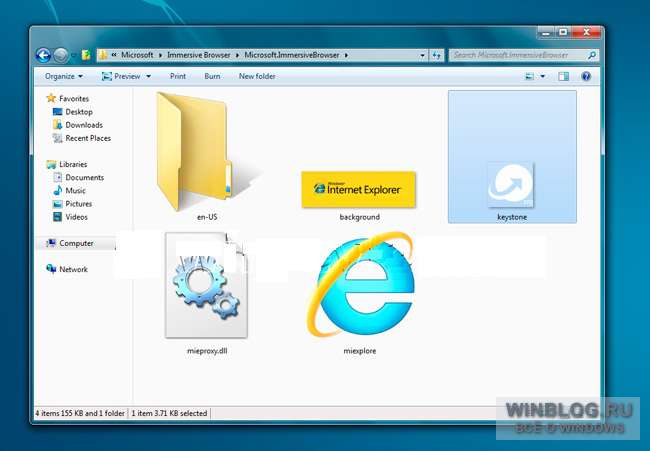Screen dimensions: 650x451
Task: Select Favorites in the navigation pane
Action: pos(74,99)
